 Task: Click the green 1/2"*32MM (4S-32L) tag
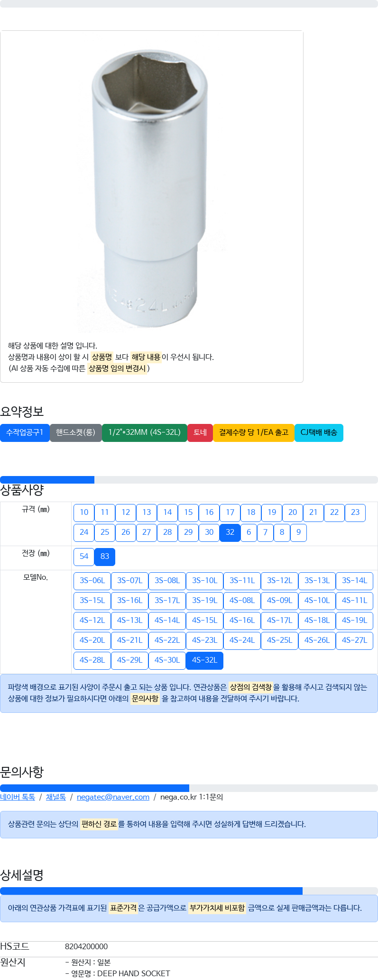144,432
